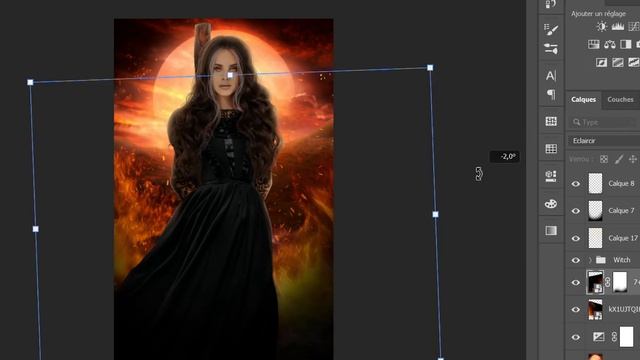Open the Brushes presets panel icon

click(551, 49)
